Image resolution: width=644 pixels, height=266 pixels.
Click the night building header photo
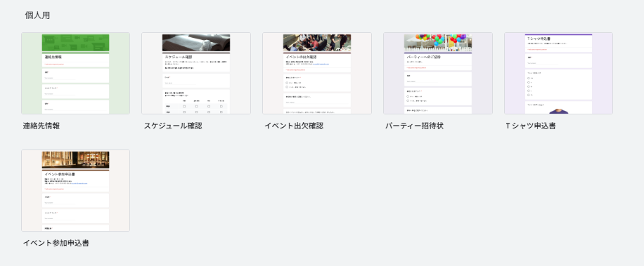point(75,160)
